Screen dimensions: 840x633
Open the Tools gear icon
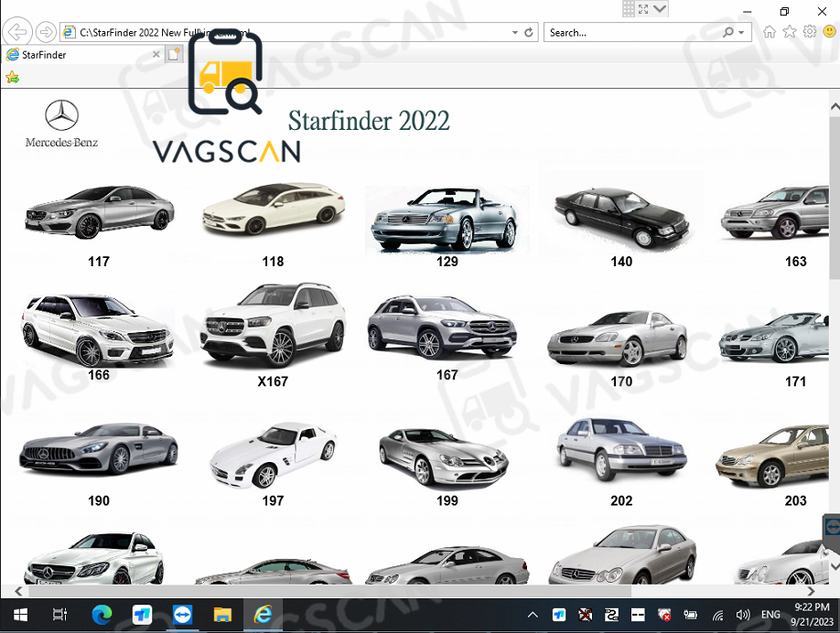coord(810,32)
